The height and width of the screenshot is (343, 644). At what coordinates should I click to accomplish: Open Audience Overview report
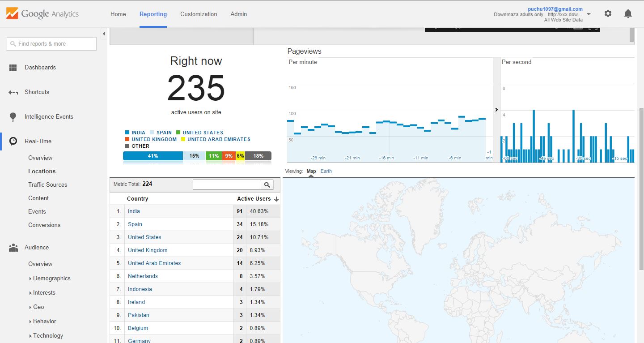click(40, 264)
